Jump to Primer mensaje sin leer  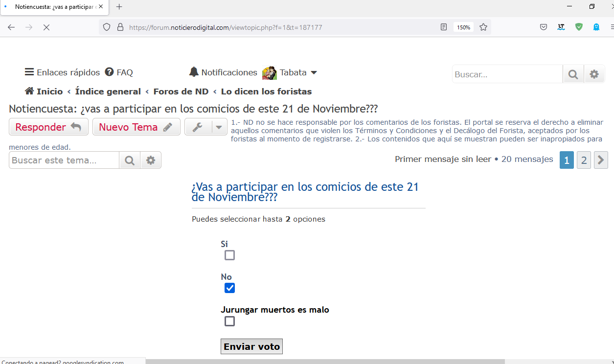click(443, 159)
